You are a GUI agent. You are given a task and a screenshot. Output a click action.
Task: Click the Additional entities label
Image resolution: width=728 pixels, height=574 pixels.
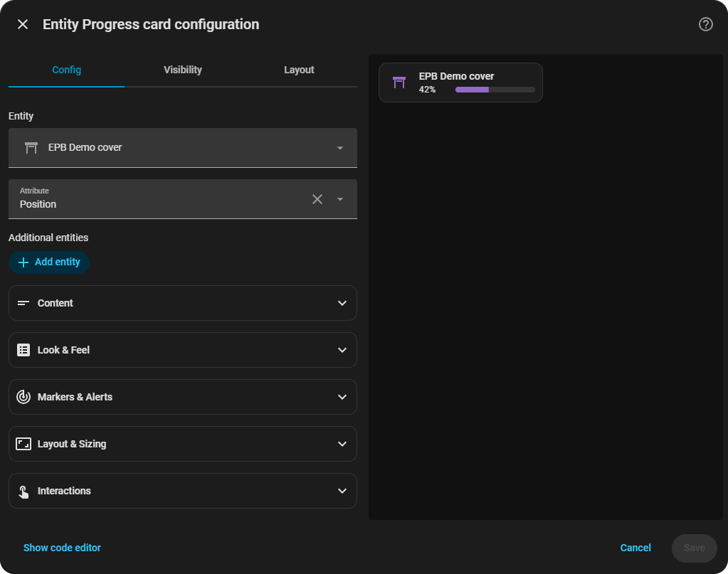pyautogui.click(x=48, y=238)
